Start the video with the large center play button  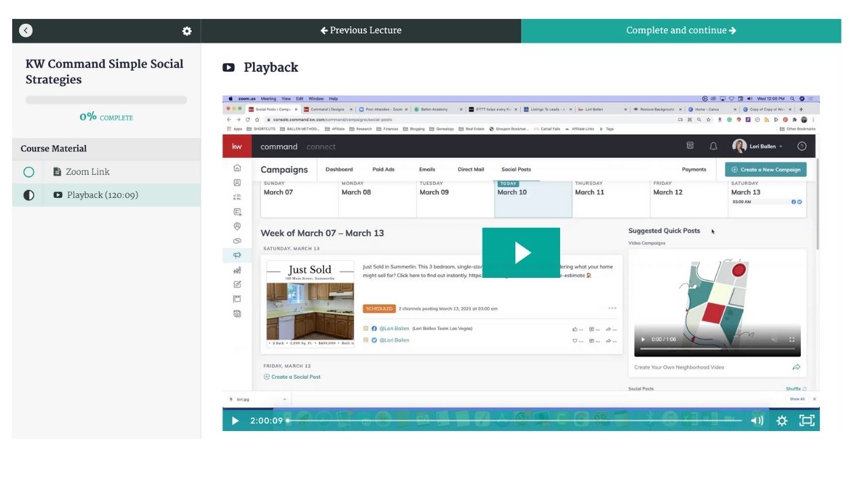(x=521, y=253)
